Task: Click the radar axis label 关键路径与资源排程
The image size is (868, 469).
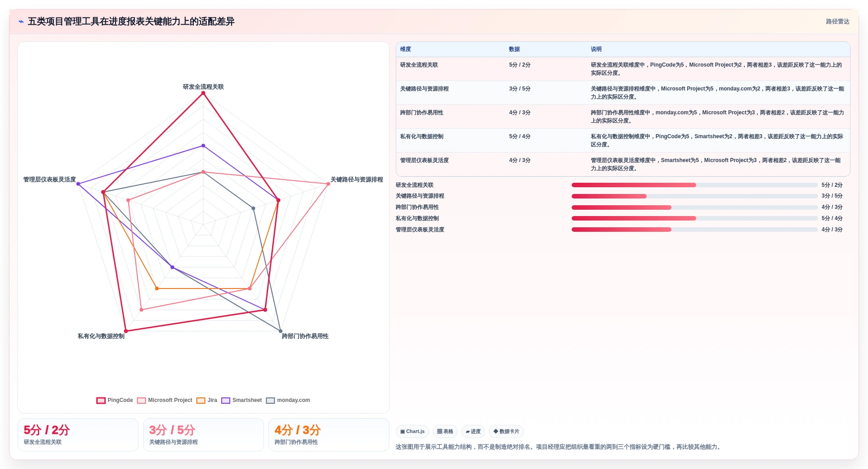Action: coord(357,180)
